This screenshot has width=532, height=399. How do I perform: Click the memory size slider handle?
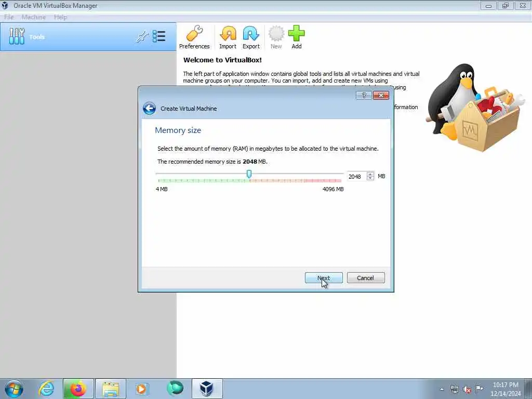tap(249, 174)
